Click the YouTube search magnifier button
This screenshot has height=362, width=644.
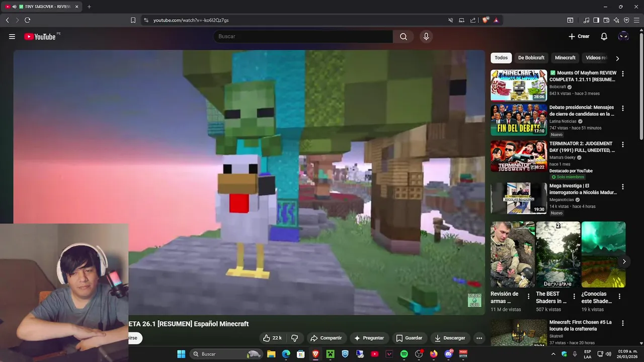[404, 36]
